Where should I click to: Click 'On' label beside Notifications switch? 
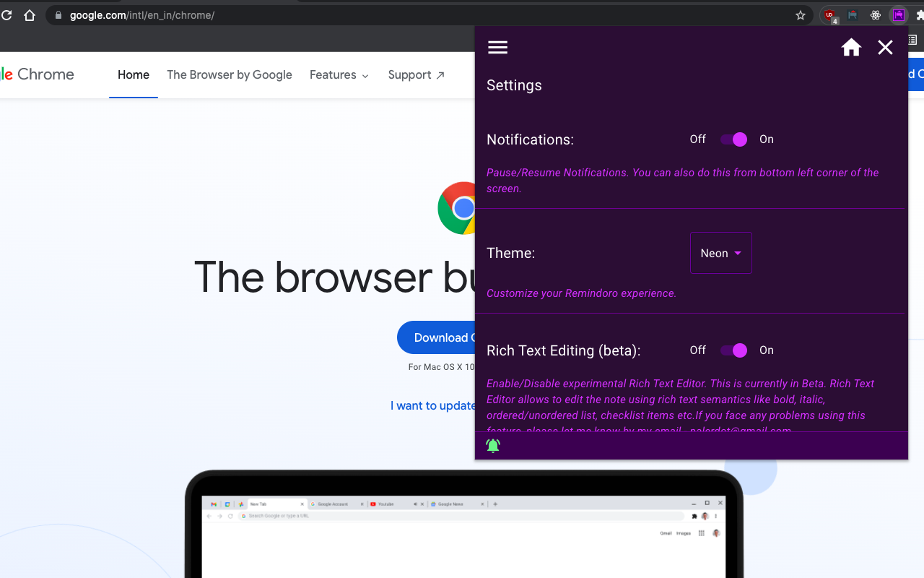767,139
